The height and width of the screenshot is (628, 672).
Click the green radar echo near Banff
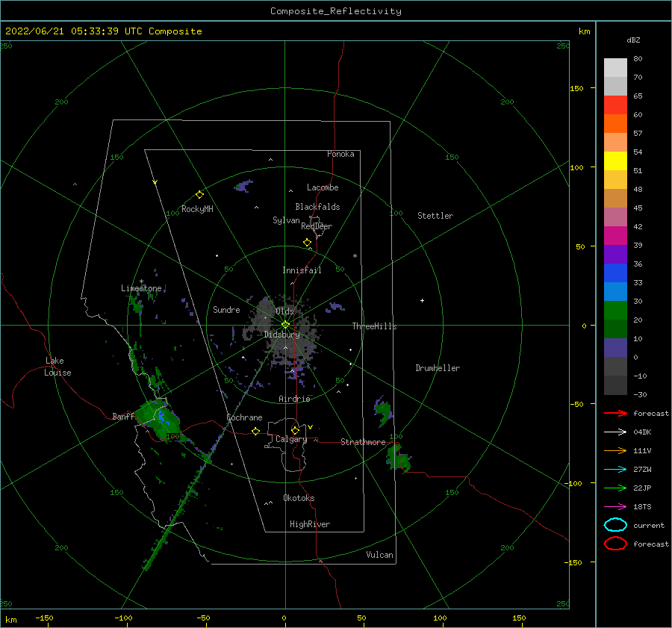point(158,420)
